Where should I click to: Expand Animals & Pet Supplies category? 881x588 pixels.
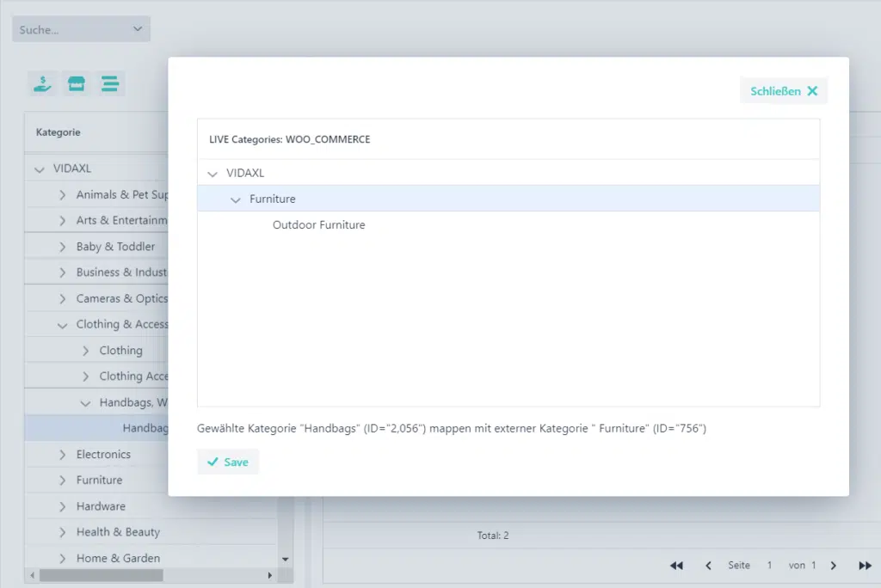62,195
